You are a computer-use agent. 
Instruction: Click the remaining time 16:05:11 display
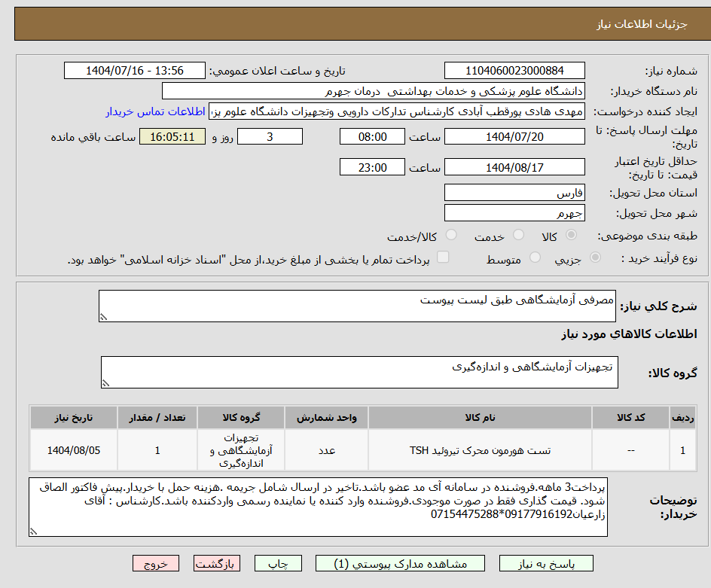tap(172, 136)
